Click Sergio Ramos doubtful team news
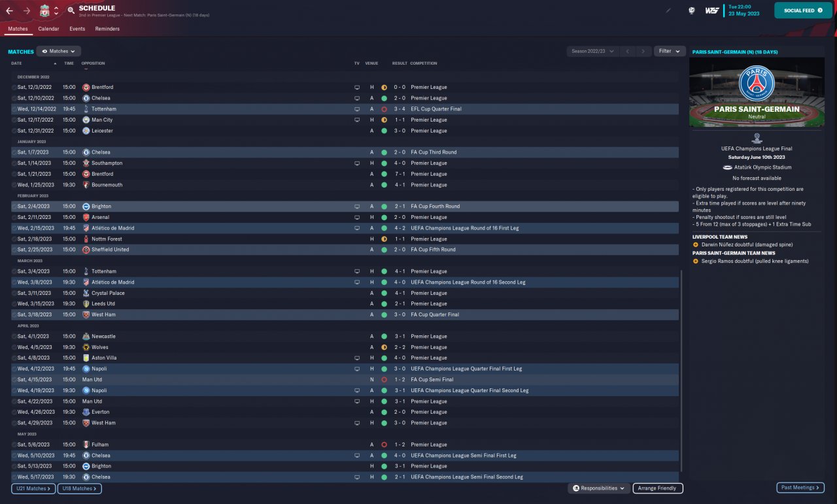The width and height of the screenshot is (837, 504). [x=755, y=261]
